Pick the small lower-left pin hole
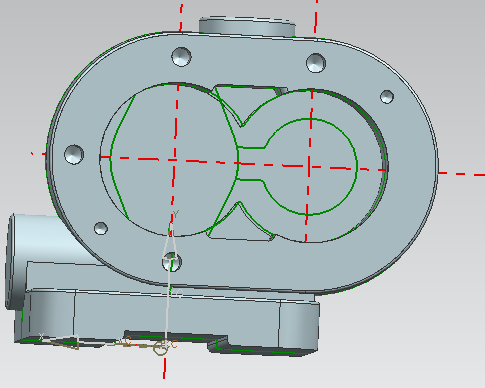The width and height of the screenshot is (485, 388). pos(101,228)
